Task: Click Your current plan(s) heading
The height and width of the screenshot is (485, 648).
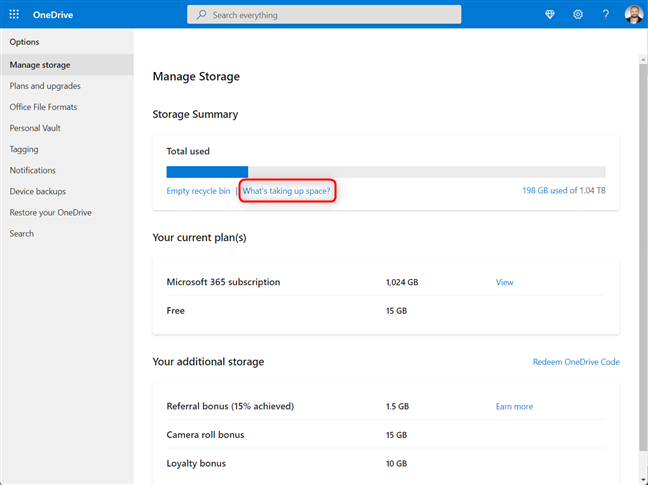Action: coord(199,238)
